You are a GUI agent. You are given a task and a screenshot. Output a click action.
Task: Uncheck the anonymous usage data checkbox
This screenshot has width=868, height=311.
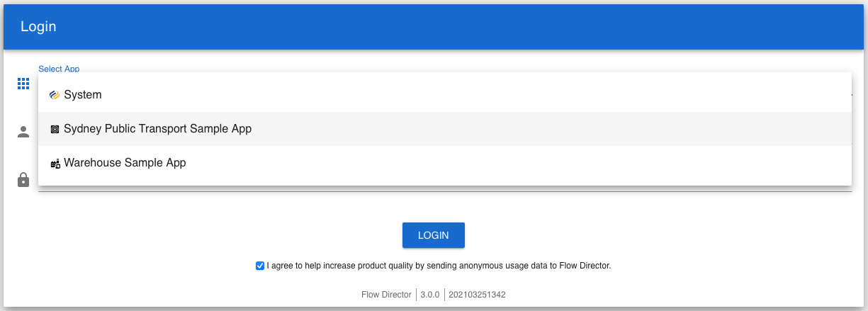[260, 266]
